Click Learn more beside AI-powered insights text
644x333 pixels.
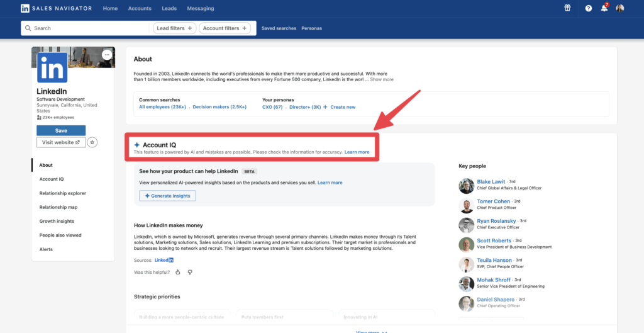point(330,183)
